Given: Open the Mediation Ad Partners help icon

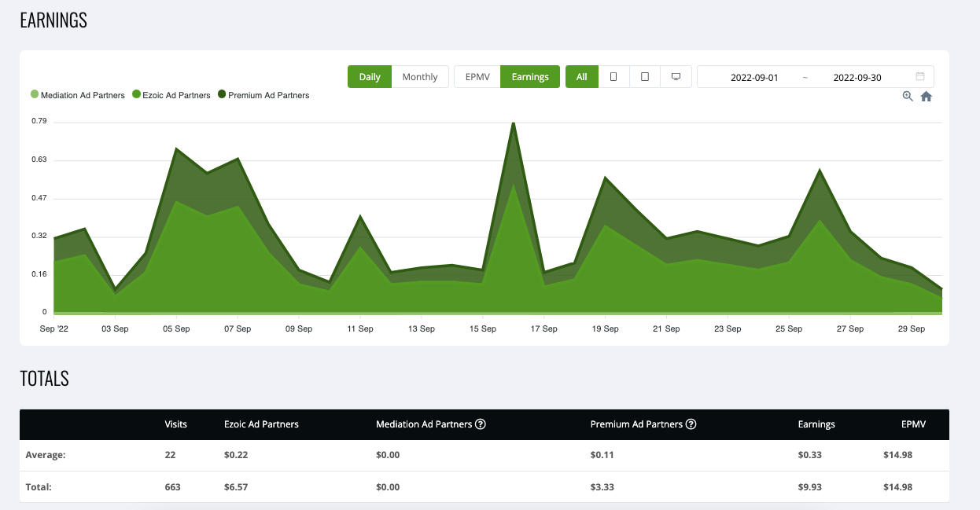Looking at the screenshot, I should pyautogui.click(x=481, y=424).
